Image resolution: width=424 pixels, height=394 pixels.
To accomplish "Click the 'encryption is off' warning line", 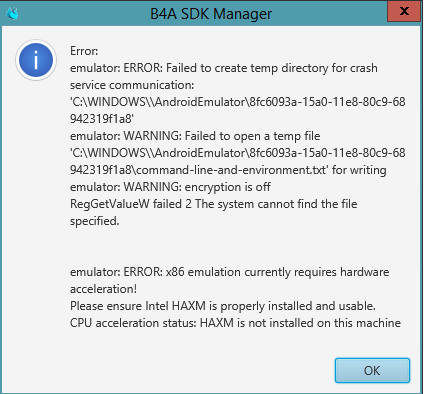I will coord(170,187).
